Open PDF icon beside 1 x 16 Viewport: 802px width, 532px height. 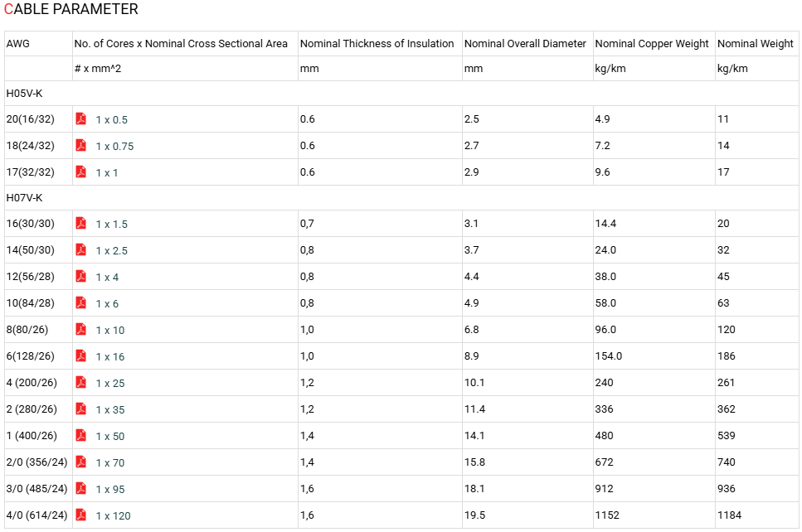coord(80,355)
